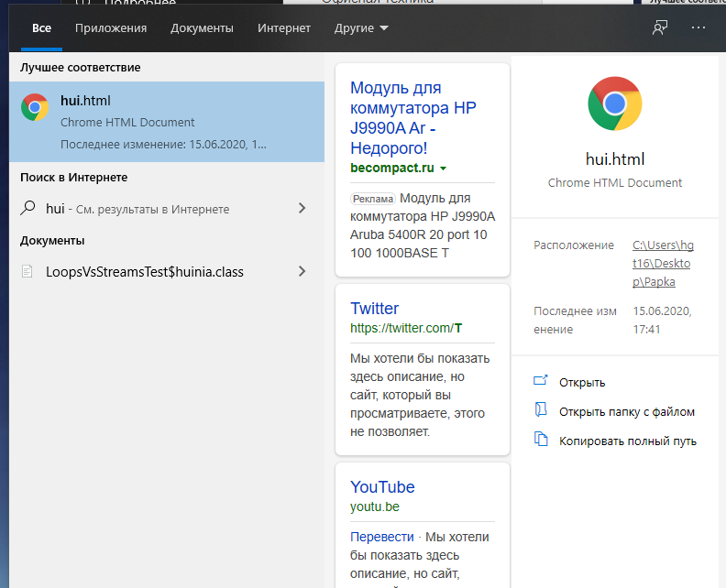Click the Реклама ad label
This screenshot has width=726, height=588.
coord(373,199)
